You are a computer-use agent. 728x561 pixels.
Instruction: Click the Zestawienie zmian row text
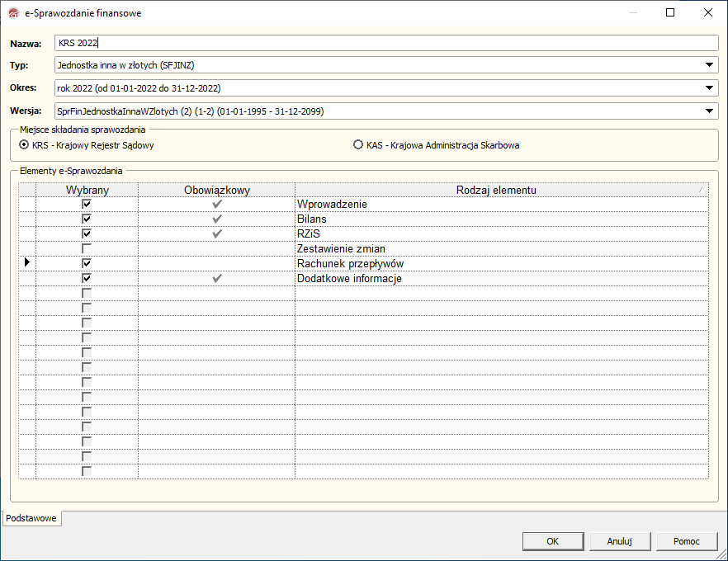(341, 248)
